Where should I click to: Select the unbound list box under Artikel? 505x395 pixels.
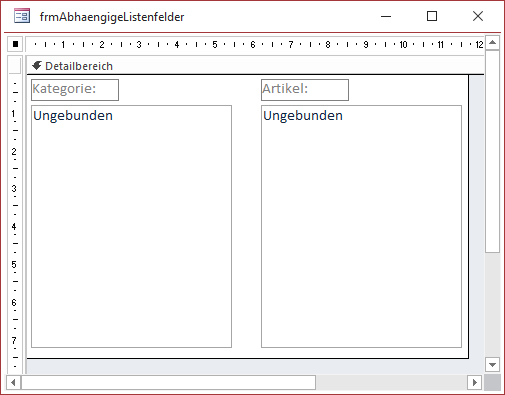[x=361, y=227]
